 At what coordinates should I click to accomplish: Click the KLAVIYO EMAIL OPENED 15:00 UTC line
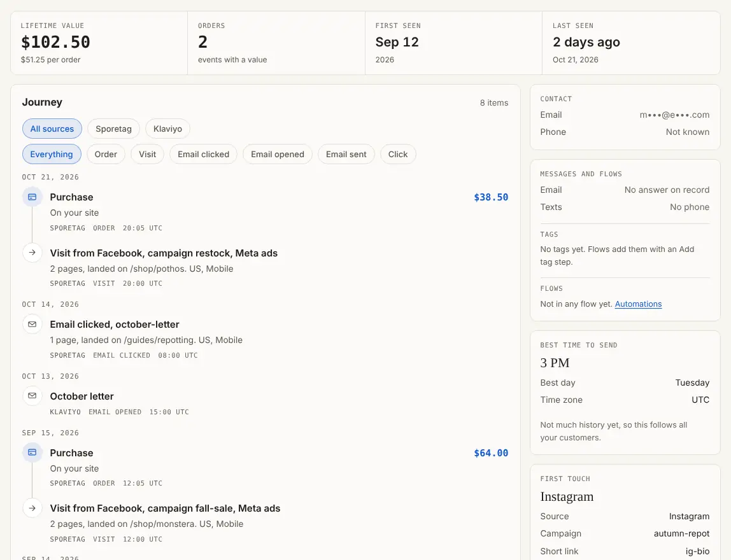(x=119, y=412)
